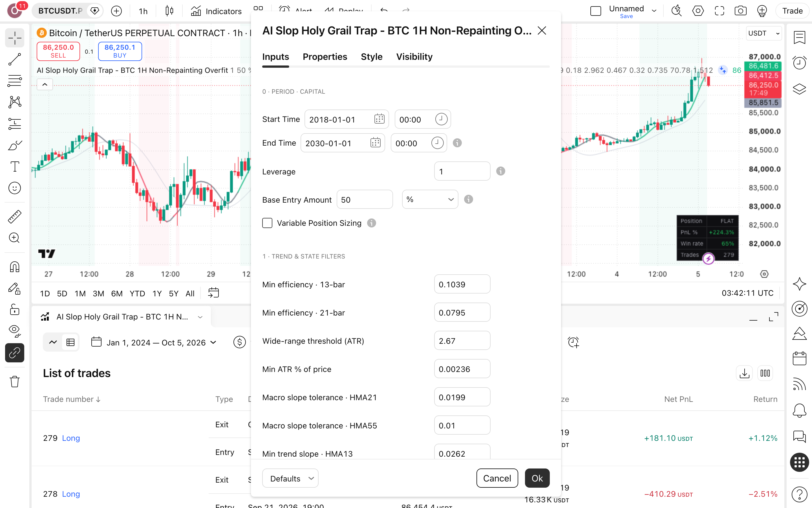Change the candlestick chart type

(x=169, y=11)
